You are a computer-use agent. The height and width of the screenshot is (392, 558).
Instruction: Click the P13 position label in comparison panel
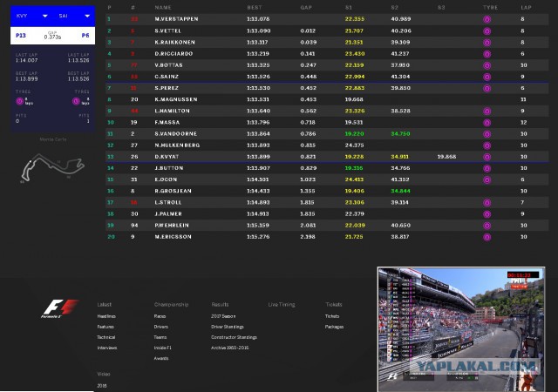[21, 36]
